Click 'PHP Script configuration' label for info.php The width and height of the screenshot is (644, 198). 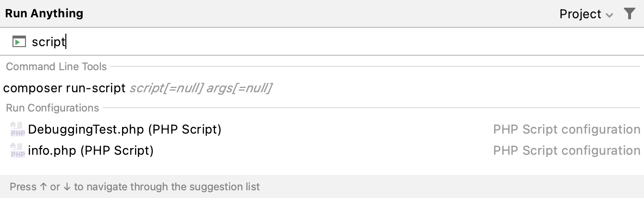[567, 150]
